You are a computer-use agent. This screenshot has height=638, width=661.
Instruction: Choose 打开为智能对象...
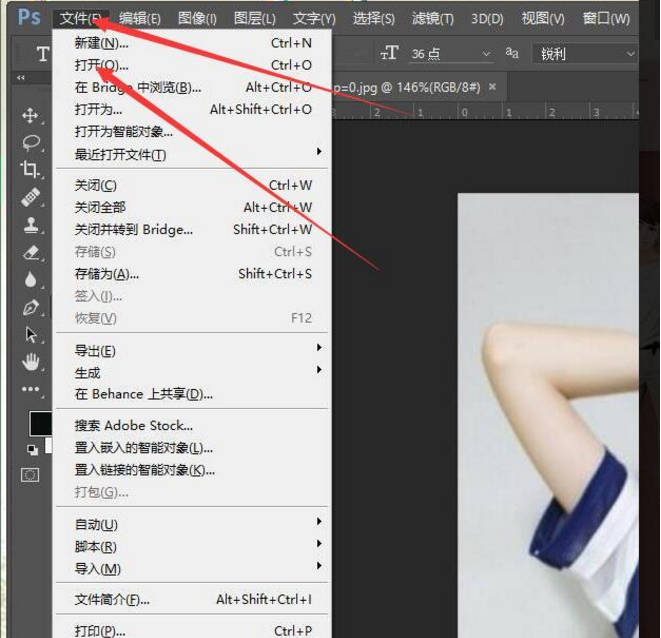(192, 132)
